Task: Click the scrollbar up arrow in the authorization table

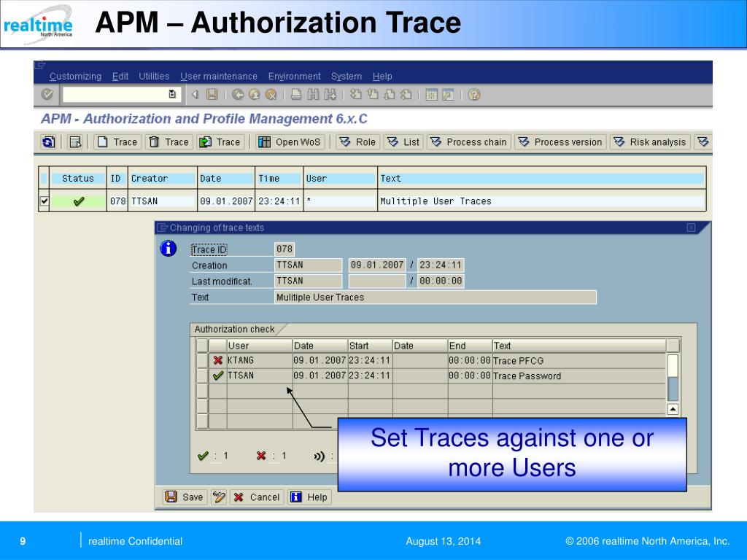Action: point(673,409)
